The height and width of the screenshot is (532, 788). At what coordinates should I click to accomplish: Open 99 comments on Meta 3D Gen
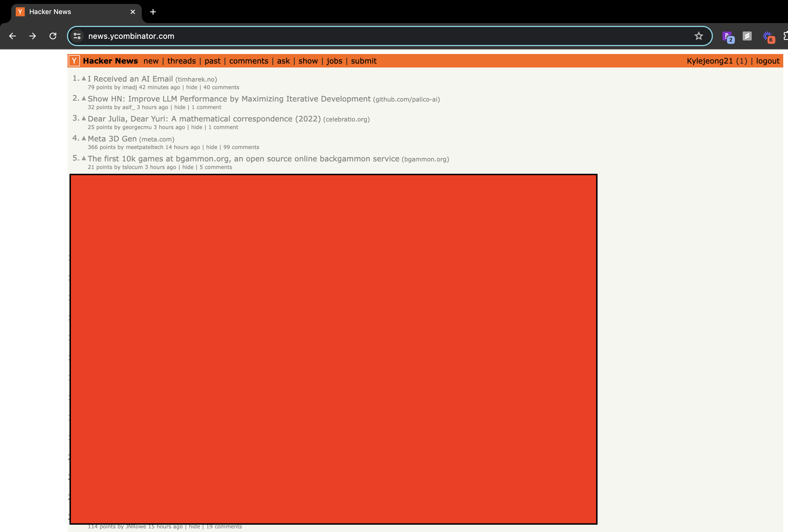pos(241,147)
